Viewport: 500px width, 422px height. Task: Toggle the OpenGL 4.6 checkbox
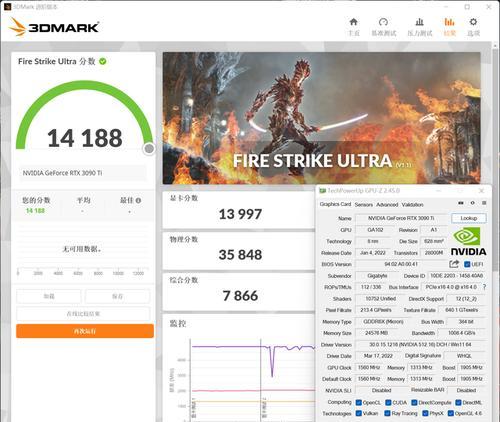[x=451, y=413]
